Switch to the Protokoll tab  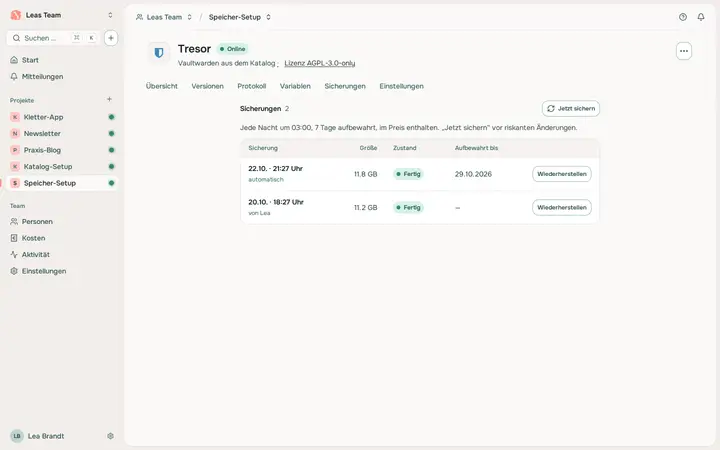coord(252,86)
